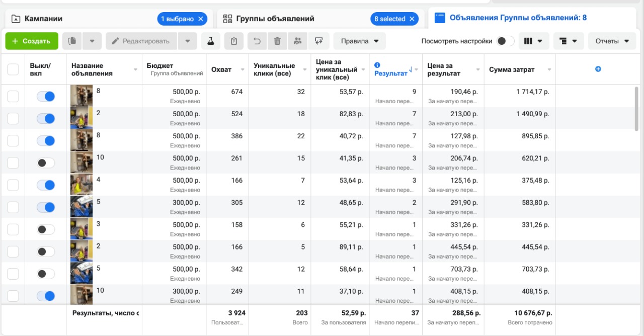This screenshot has width=644, height=336.
Task: Tick the select-all checkbox in the header
Action: point(13,69)
